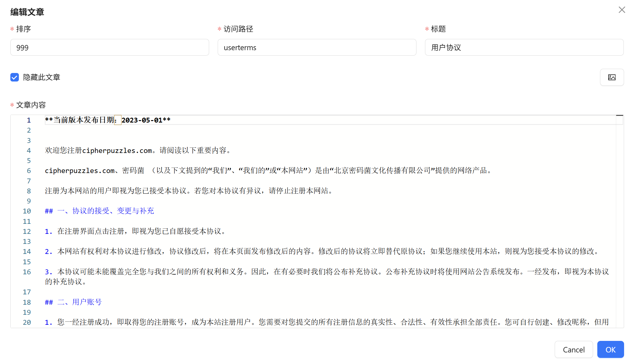632x364 pixels.
Task: Click the insert image icon button
Action: [x=612, y=77]
